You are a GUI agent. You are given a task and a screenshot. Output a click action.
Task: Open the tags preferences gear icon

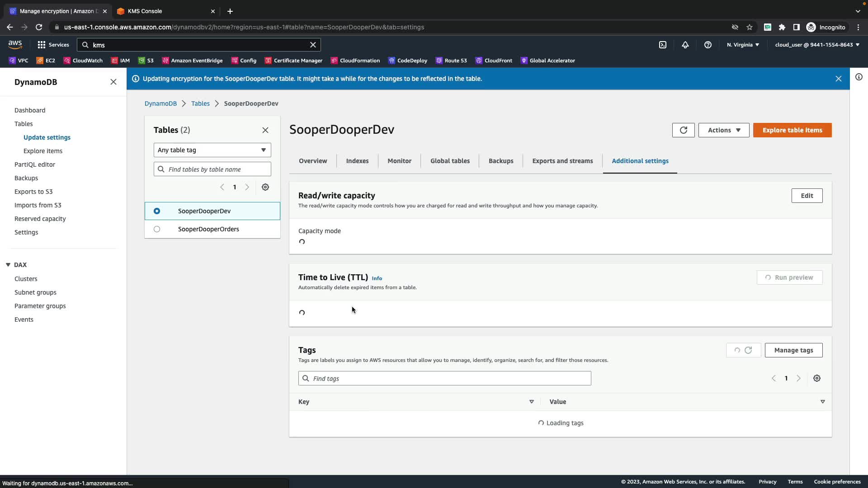816,378
